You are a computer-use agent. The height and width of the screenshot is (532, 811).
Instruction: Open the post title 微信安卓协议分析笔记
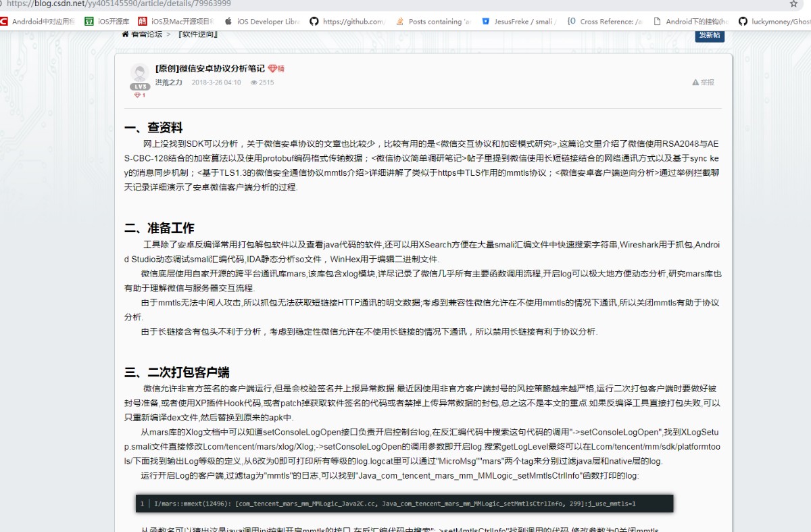click(x=210, y=68)
